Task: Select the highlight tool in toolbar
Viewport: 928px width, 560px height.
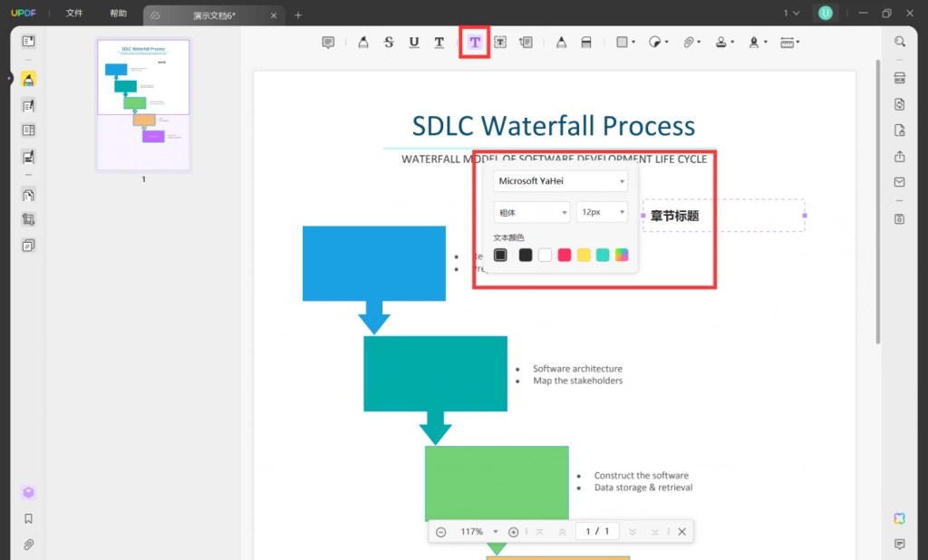Action: click(363, 42)
